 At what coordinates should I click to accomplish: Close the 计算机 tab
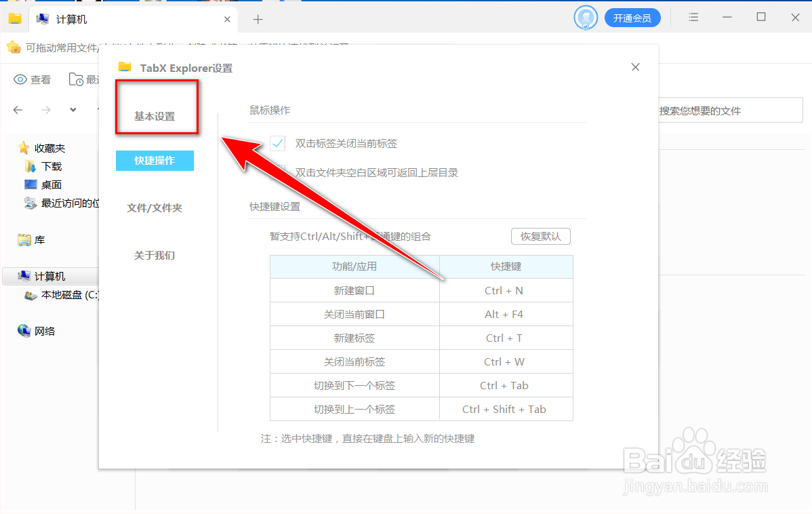pyautogui.click(x=227, y=19)
